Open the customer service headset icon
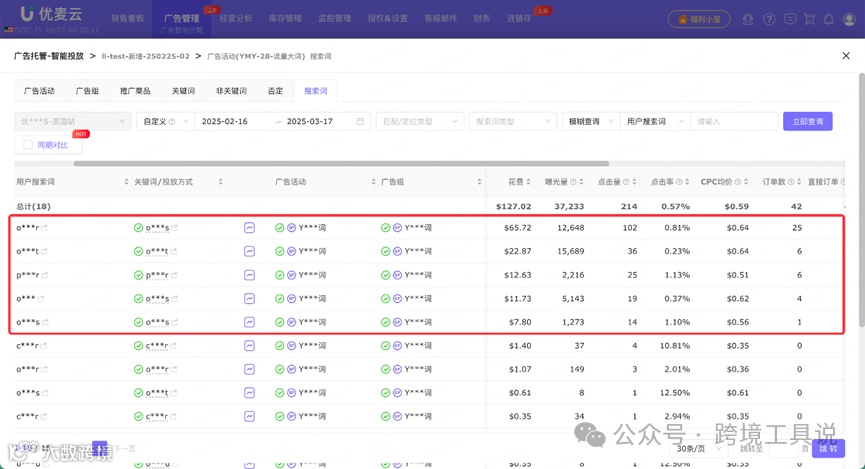This screenshot has height=469, width=865. pos(747,19)
